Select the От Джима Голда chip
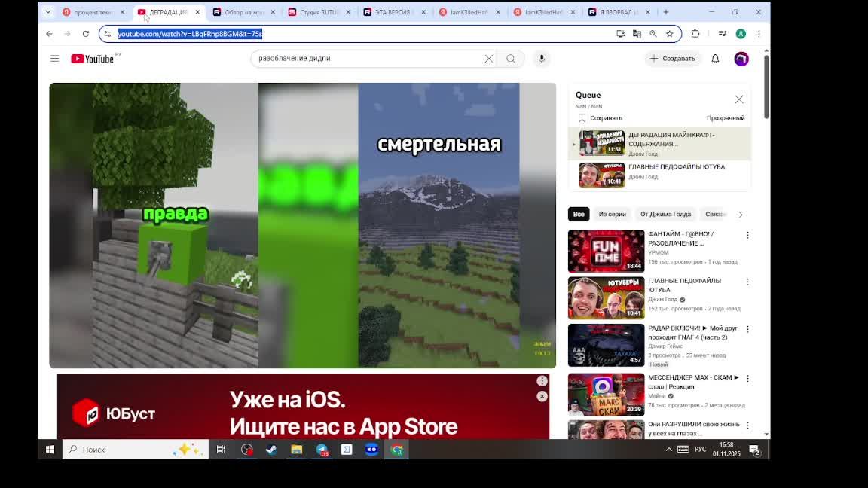This screenshot has height=488, width=868. [x=665, y=214]
